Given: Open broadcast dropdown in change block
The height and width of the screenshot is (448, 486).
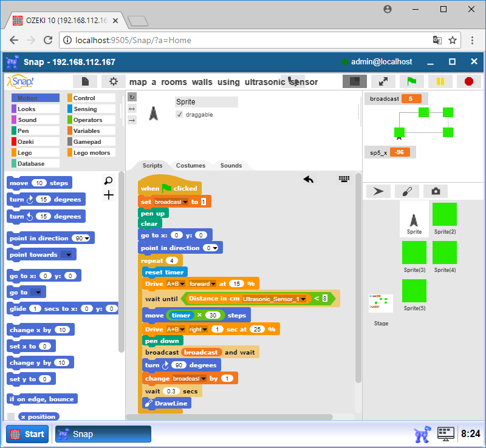Looking at the screenshot, I should (204, 379).
